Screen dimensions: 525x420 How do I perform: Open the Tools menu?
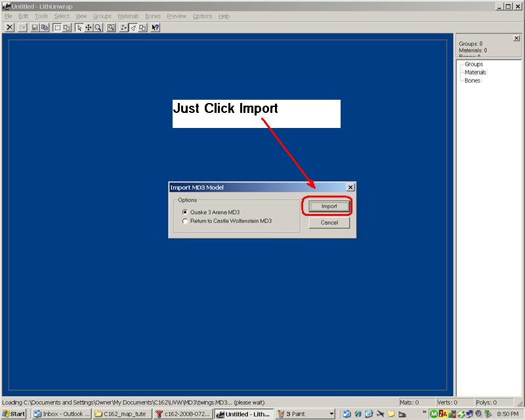coord(41,16)
